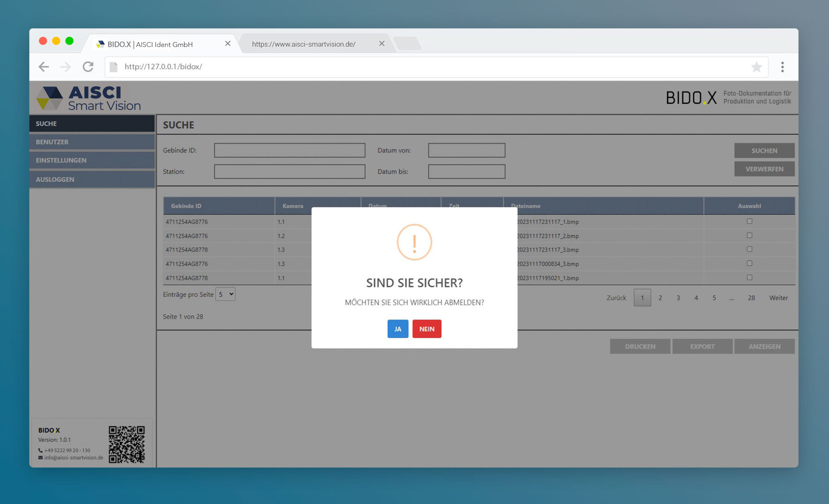Viewport: 829px width, 504px height.
Task: Select checkbox for 20231117000834_3.bmp row
Action: click(749, 264)
